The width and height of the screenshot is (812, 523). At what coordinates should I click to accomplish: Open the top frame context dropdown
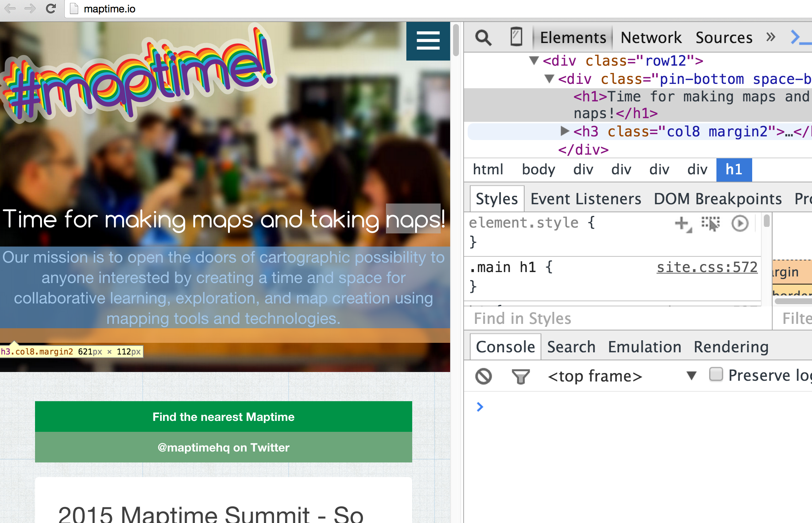622,376
